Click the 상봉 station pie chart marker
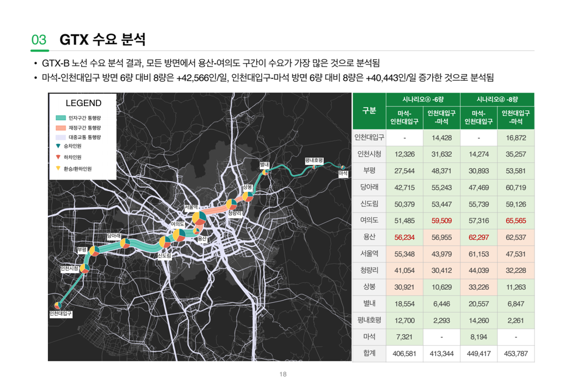The width and height of the screenshot is (566, 392). (x=248, y=197)
